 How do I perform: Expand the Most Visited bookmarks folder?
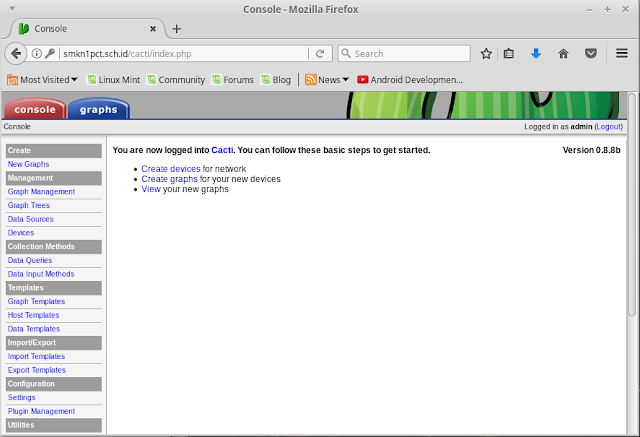tap(42, 80)
